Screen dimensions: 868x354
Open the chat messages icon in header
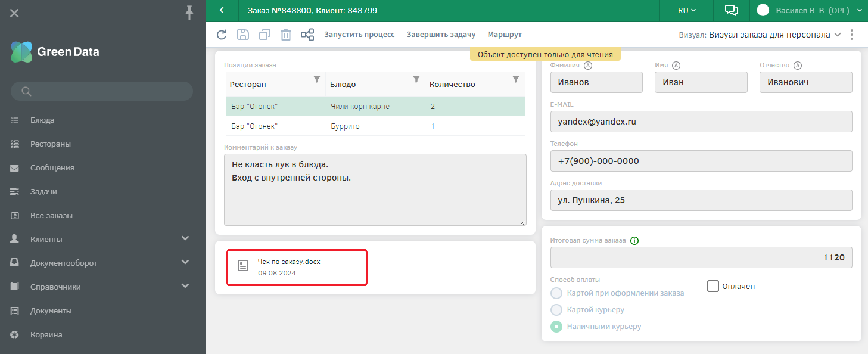coord(731,10)
